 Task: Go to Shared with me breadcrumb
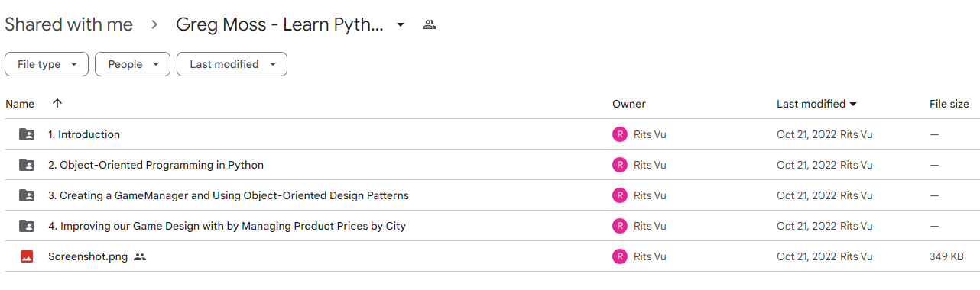tap(69, 24)
